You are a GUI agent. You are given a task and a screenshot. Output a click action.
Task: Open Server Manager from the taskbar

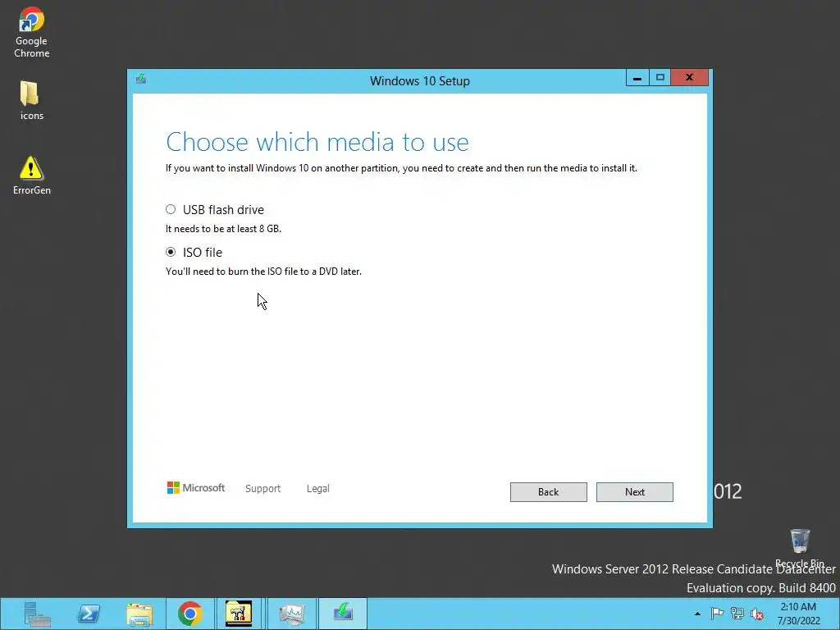coord(37,614)
